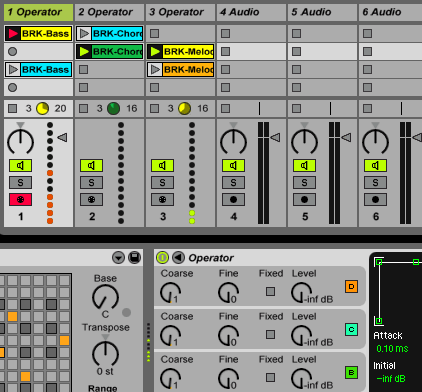
Task: Enable Fixed frequency for oscillator D
Action: pos(271,292)
